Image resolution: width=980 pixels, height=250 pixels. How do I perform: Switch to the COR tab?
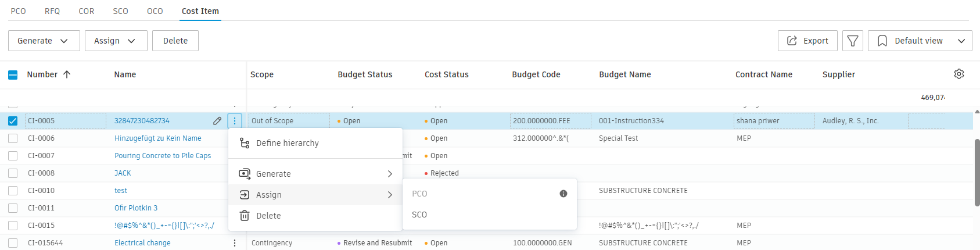click(87, 11)
